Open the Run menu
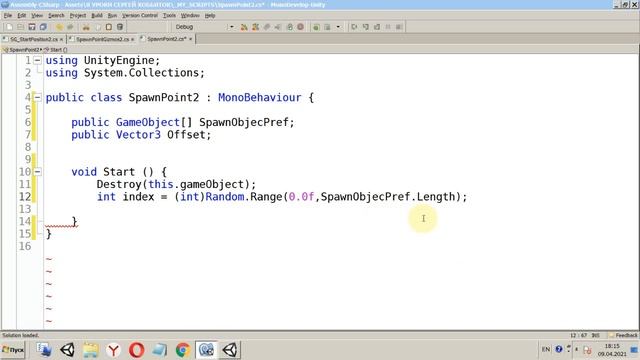Image resolution: width=640 pixels, height=360 pixels. (112, 16)
